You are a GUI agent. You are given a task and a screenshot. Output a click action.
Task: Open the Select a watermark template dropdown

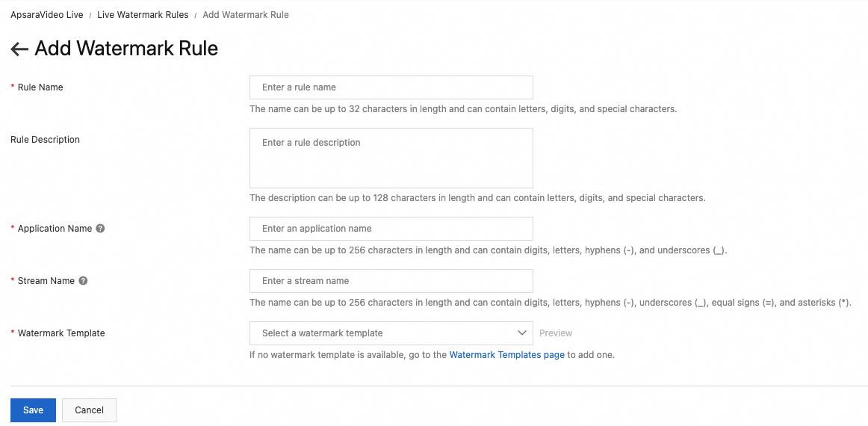[x=391, y=333]
